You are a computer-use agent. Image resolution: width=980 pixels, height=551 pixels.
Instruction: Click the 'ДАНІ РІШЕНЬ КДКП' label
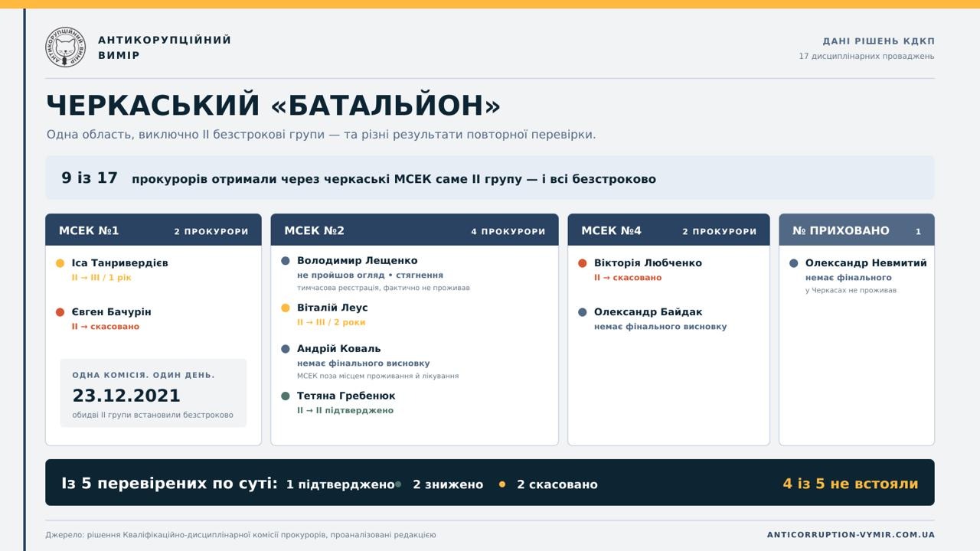point(879,41)
